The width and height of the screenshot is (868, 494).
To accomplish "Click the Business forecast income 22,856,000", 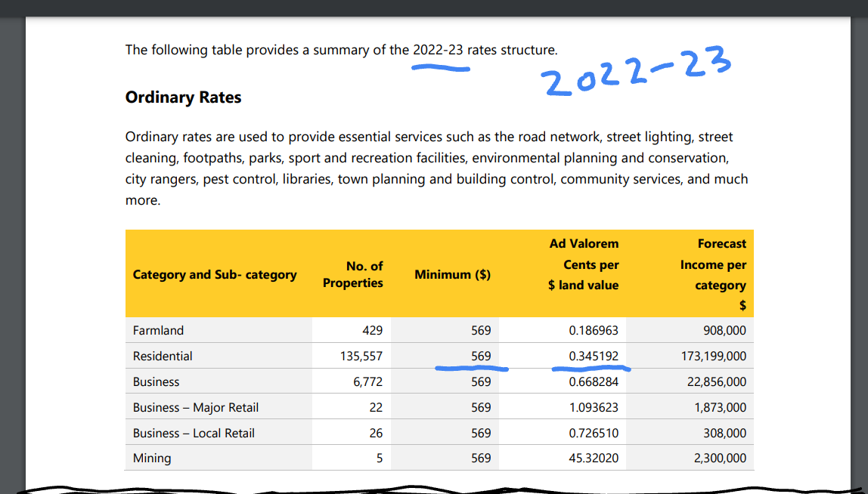I will pos(717,381).
